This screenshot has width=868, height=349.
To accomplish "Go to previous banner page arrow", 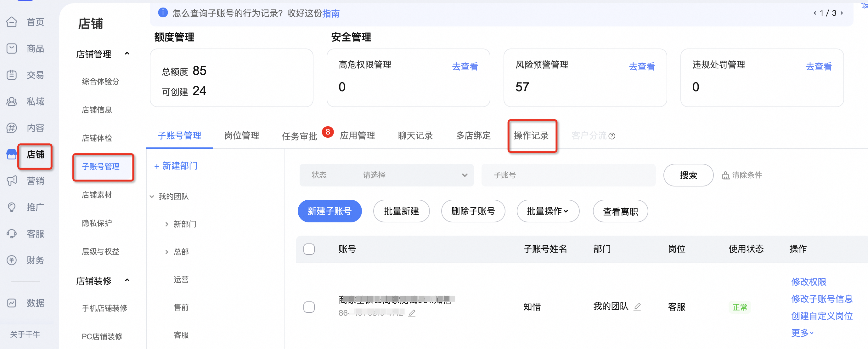I will pos(815,13).
